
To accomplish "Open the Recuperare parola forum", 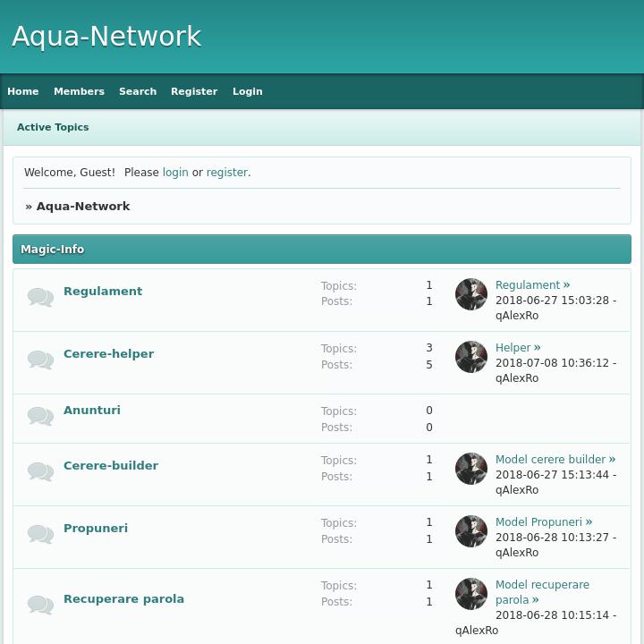I will [x=123, y=599].
